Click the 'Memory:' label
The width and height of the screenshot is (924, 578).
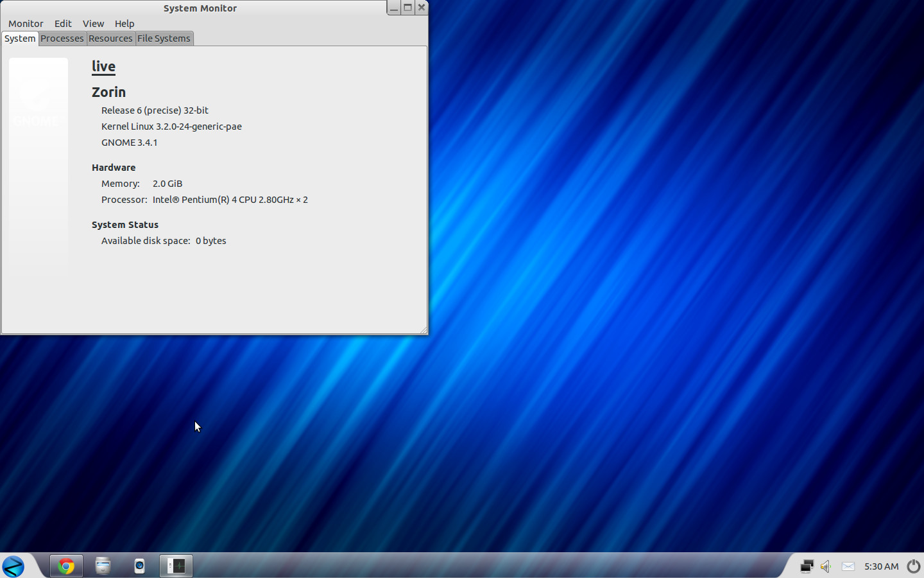121,184
